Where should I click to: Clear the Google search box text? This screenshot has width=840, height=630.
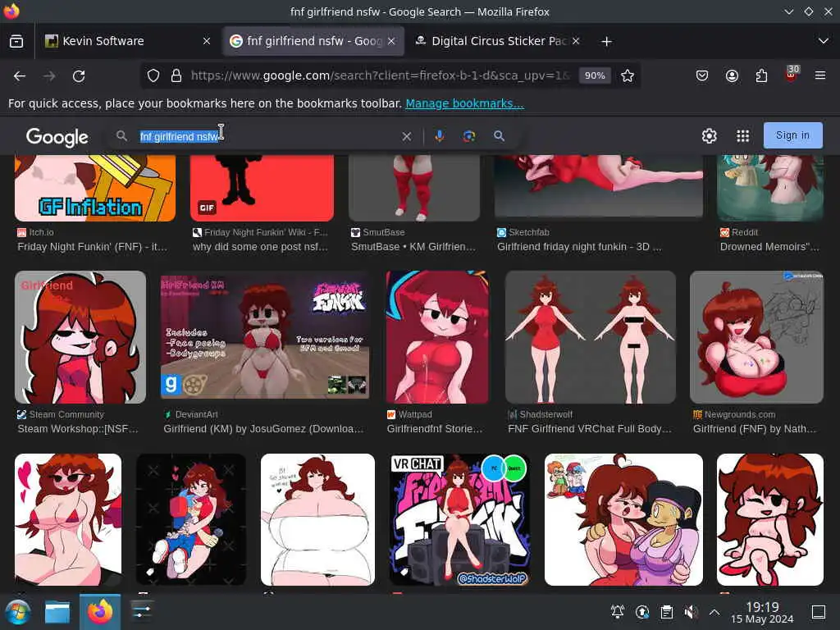[407, 137]
